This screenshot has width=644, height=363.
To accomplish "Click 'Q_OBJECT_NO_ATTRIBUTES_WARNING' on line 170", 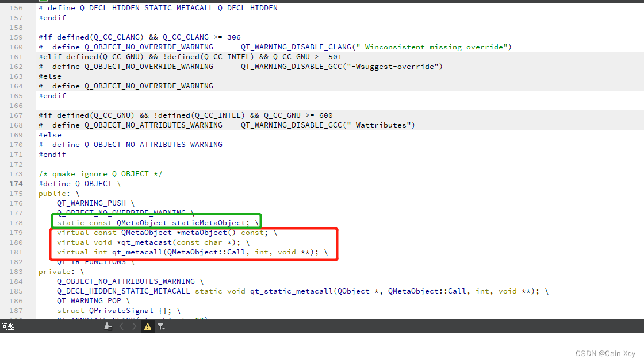I will [x=153, y=145].
